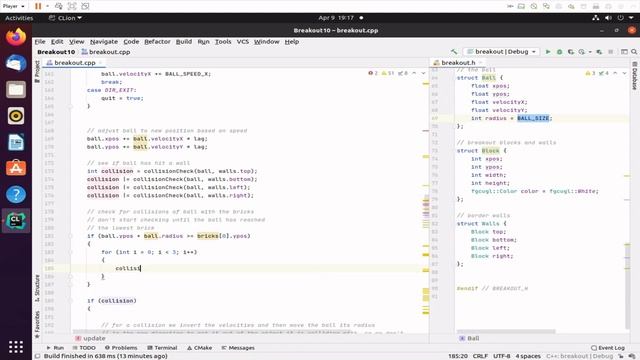This screenshot has height=360, width=640.
Task: Open the TODO tool window
Action: click(x=84, y=348)
